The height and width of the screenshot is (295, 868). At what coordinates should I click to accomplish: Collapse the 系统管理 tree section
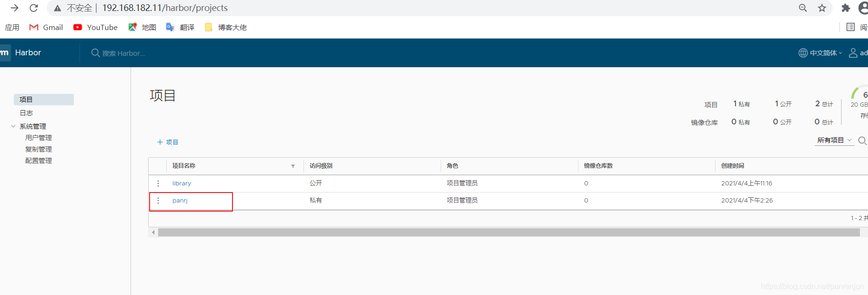(13, 126)
